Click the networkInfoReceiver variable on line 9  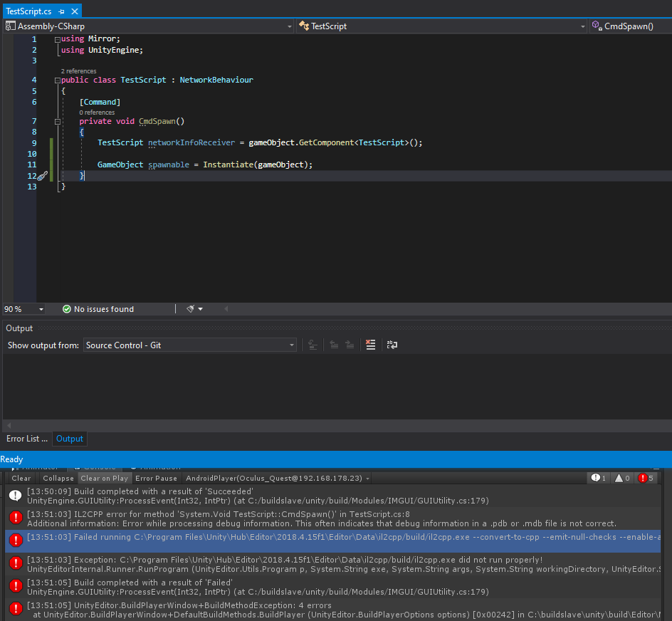coord(191,143)
